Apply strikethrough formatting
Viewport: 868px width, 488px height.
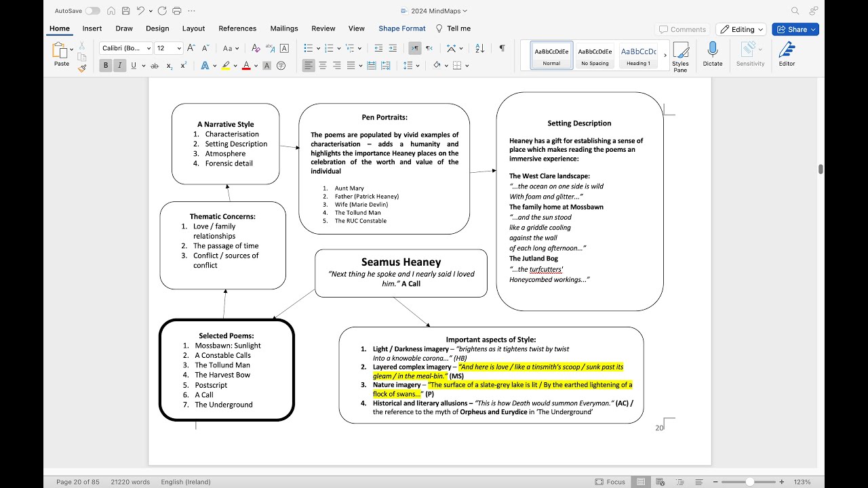point(155,66)
